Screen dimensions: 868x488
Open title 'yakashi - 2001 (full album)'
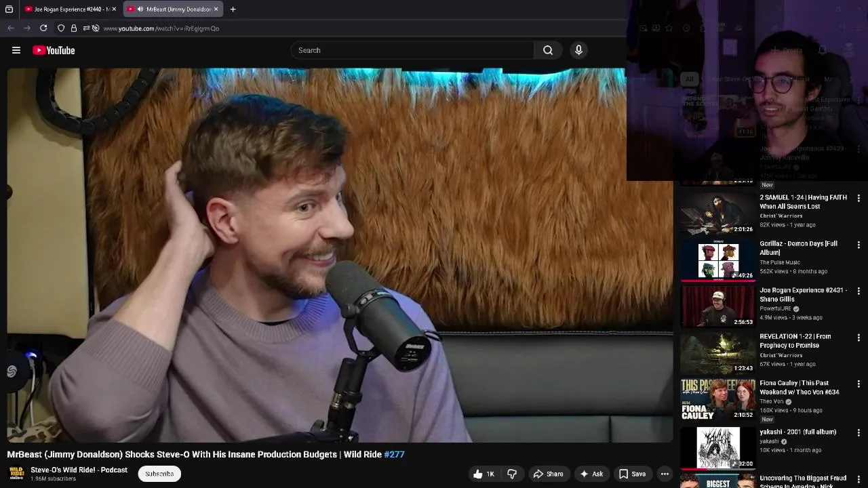[x=797, y=432]
